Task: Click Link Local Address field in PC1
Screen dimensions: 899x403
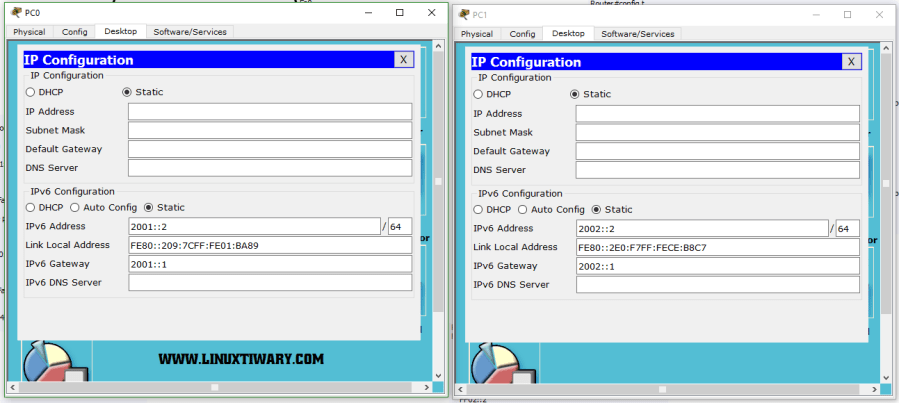Action: click(718, 247)
